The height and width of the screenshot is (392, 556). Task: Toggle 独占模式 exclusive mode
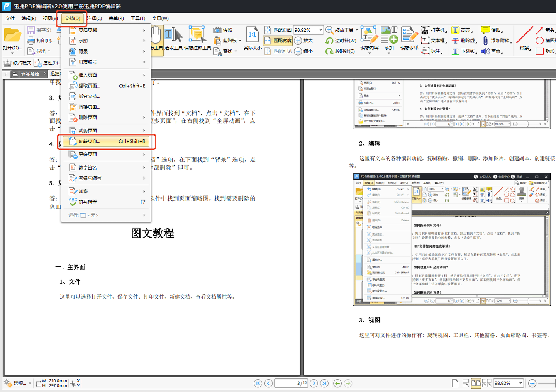pyautogui.click(x=17, y=63)
